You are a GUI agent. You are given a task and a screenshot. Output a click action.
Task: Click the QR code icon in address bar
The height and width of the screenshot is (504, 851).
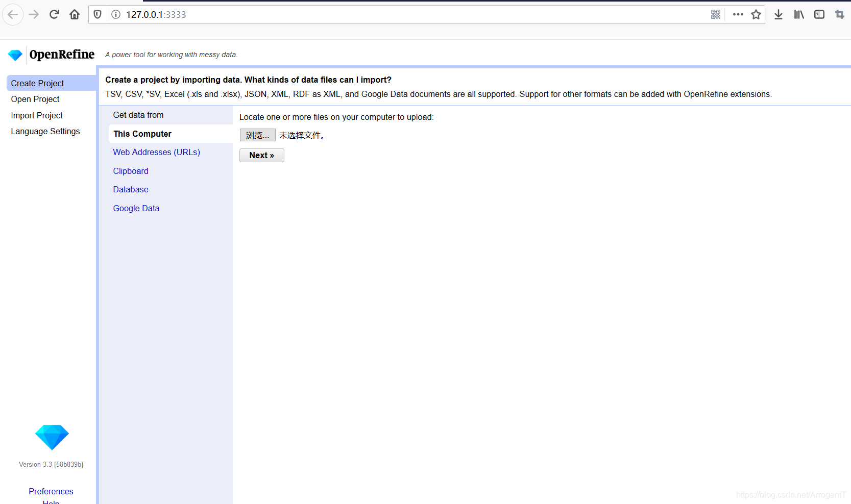tap(716, 14)
